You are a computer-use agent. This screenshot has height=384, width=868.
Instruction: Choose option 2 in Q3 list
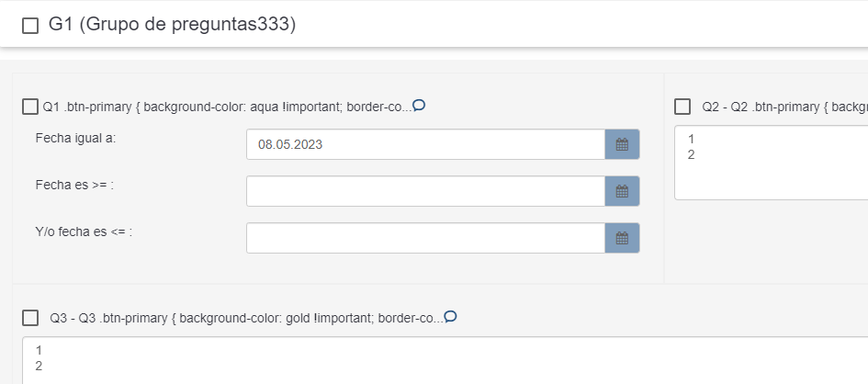click(39, 366)
